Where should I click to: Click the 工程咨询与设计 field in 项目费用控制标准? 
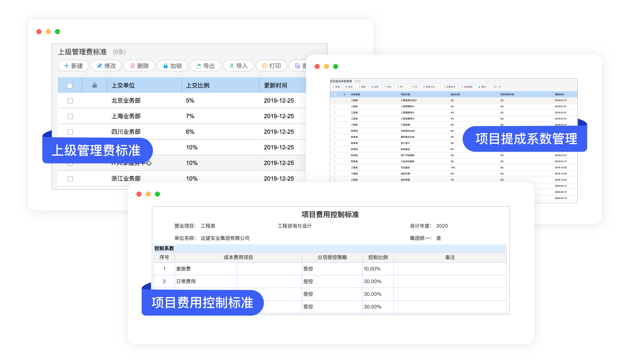click(x=295, y=226)
